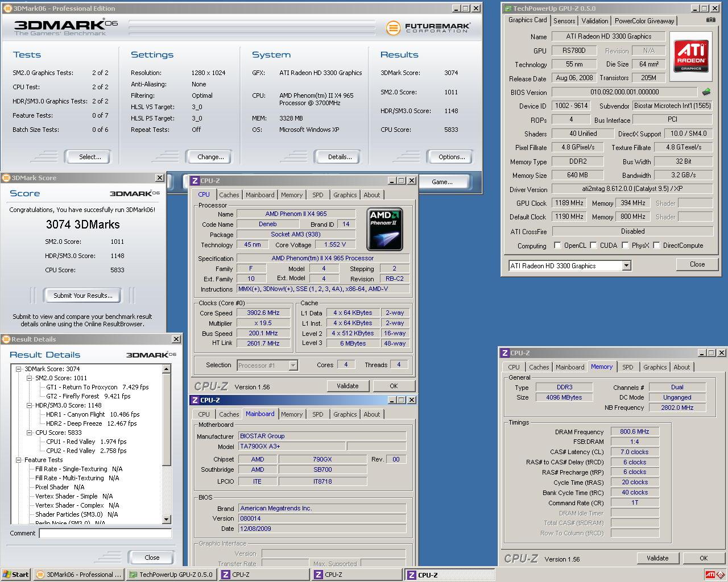Switch to GPU-Z Sensors tab
Image resolution: width=728 pixels, height=582 pixels.
(x=564, y=20)
